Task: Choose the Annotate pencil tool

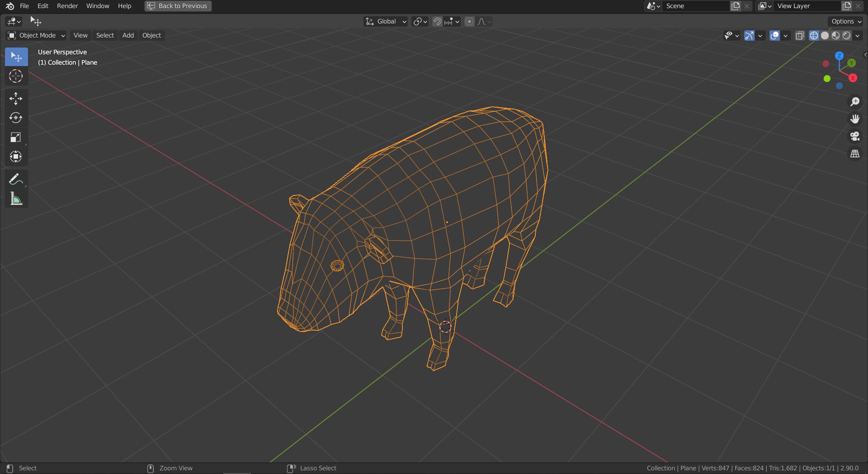Action: [16, 179]
